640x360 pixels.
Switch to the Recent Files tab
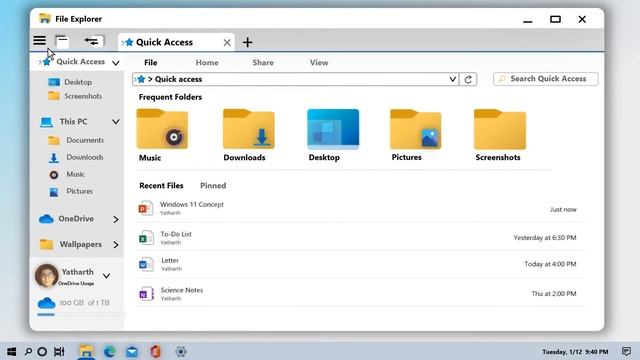(x=161, y=186)
